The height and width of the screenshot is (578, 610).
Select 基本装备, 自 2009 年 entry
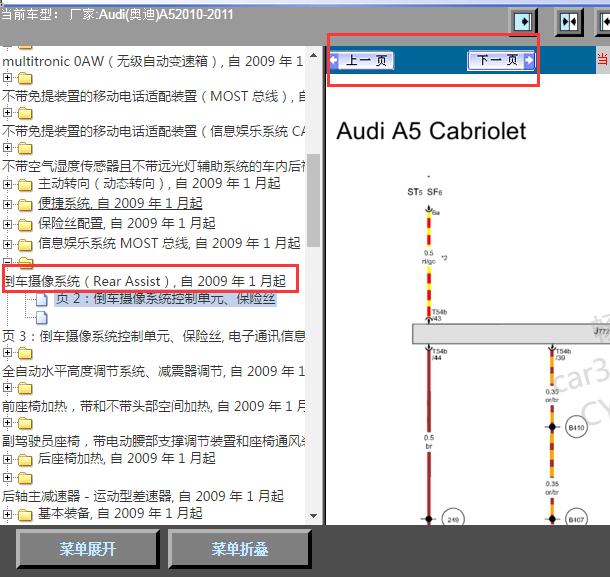point(120,513)
